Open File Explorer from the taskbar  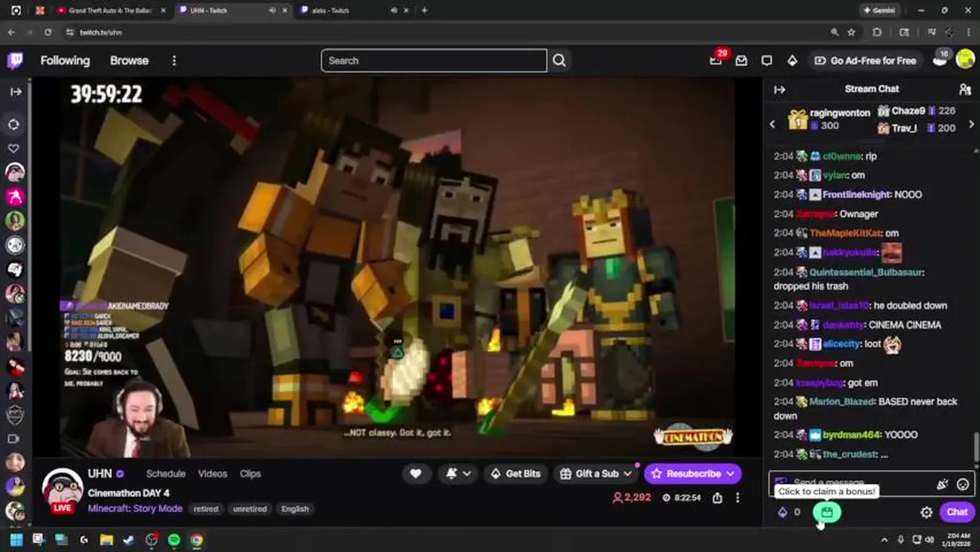coord(107,540)
